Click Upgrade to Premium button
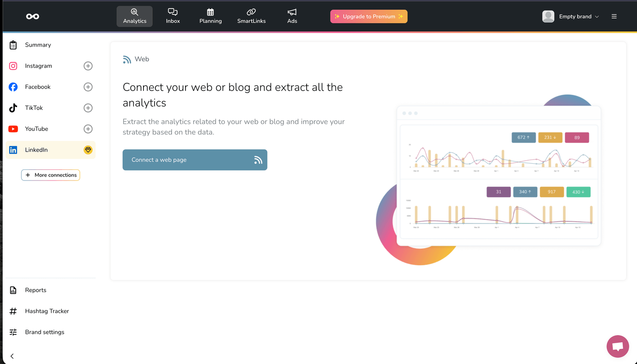The image size is (637, 364). (369, 17)
